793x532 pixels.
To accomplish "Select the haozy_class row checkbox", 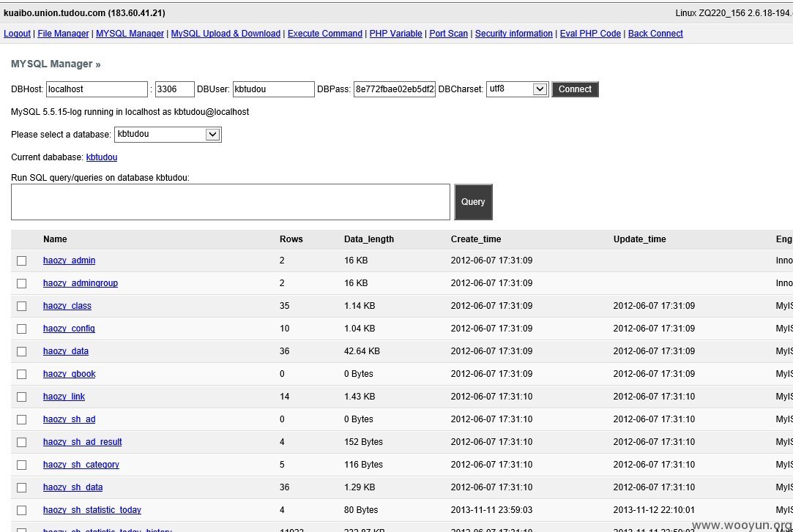I will click(21, 306).
